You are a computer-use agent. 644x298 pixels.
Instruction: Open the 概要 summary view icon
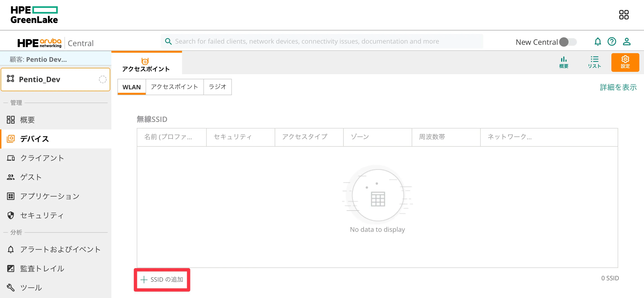click(x=563, y=62)
